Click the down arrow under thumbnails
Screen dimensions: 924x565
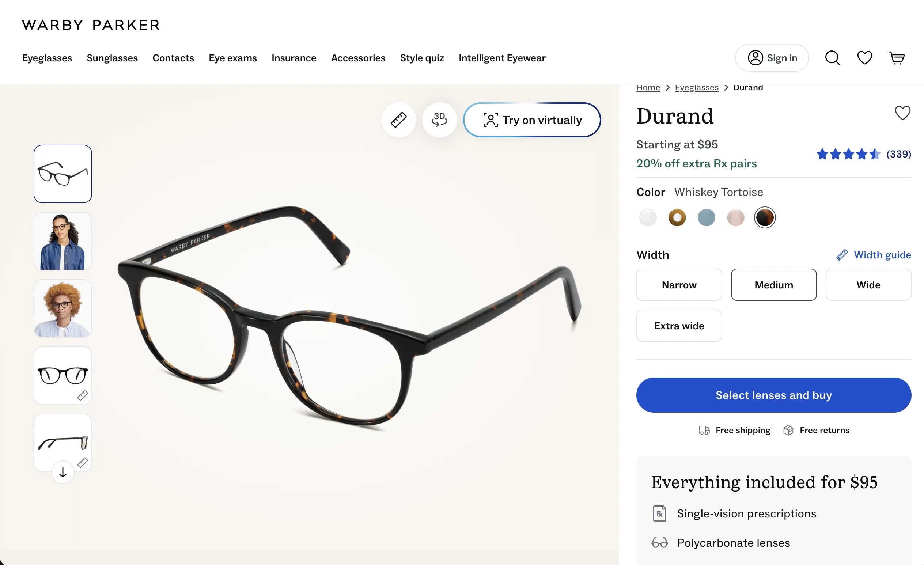(x=63, y=472)
